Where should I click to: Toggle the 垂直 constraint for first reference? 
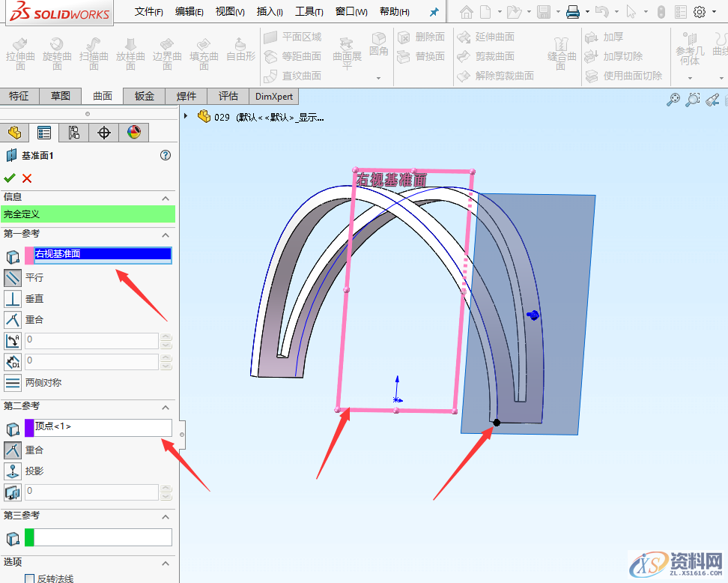(x=12, y=298)
